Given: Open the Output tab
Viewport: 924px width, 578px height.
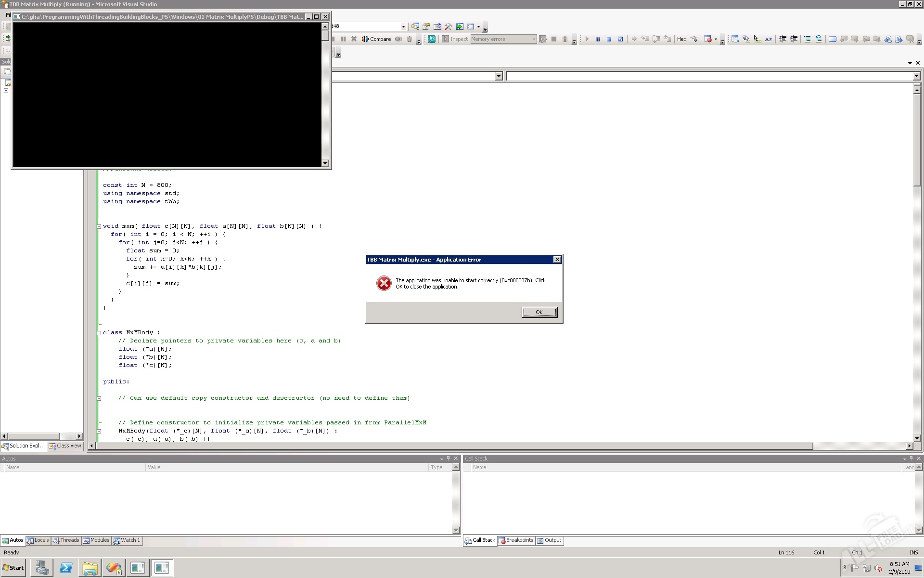Looking at the screenshot, I should pos(549,540).
